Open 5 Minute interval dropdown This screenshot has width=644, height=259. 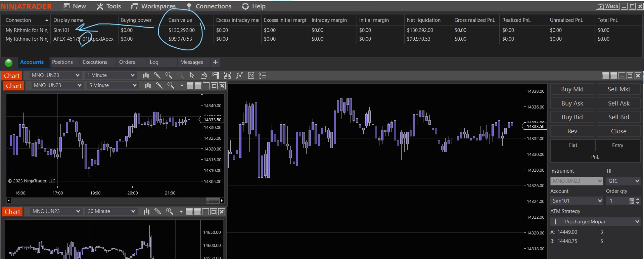pyautogui.click(x=134, y=85)
